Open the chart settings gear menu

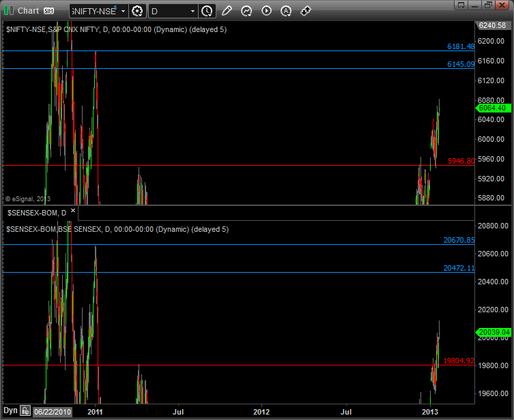[137, 11]
